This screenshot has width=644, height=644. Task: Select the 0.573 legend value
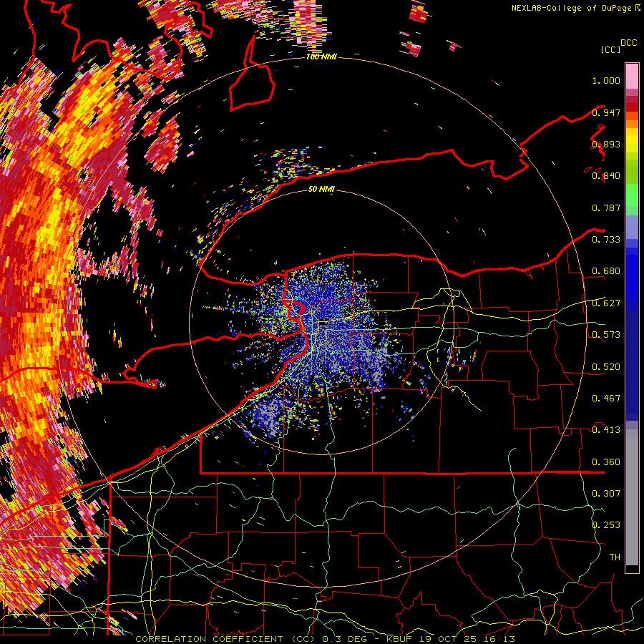606,335
